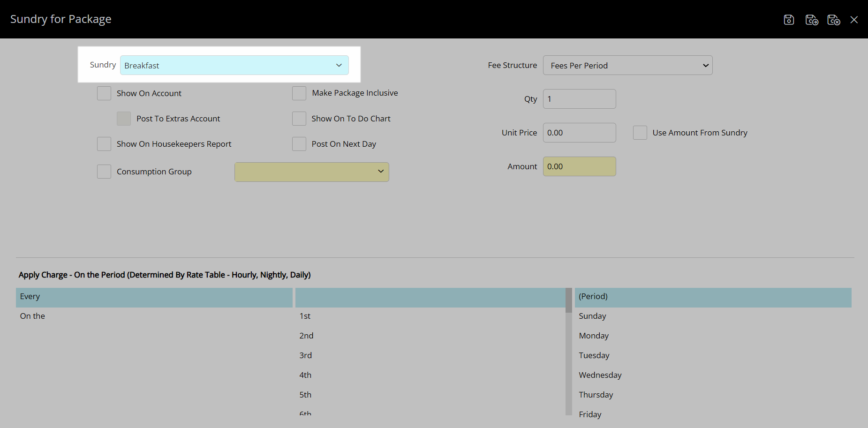The width and height of the screenshot is (868, 428).
Task: Click the Save icon in header
Action: [x=789, y=20]
